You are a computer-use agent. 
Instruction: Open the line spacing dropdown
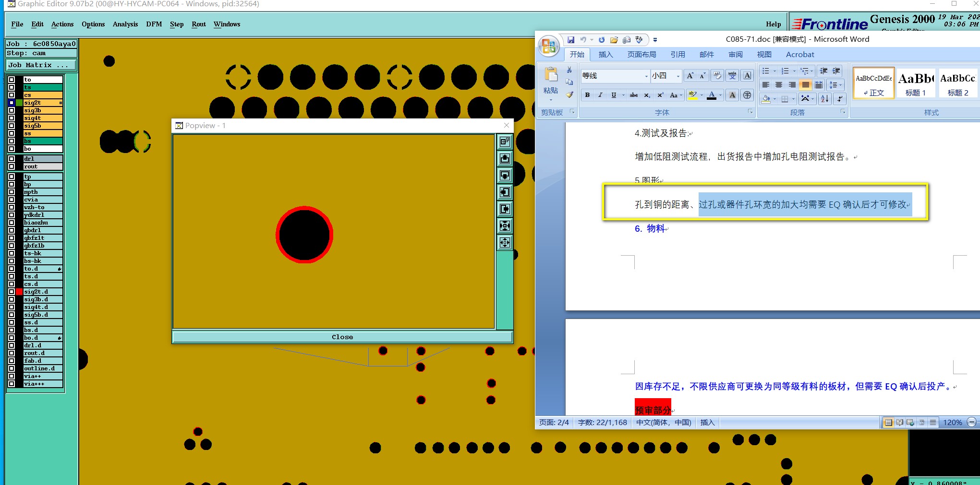coord(836,85)
